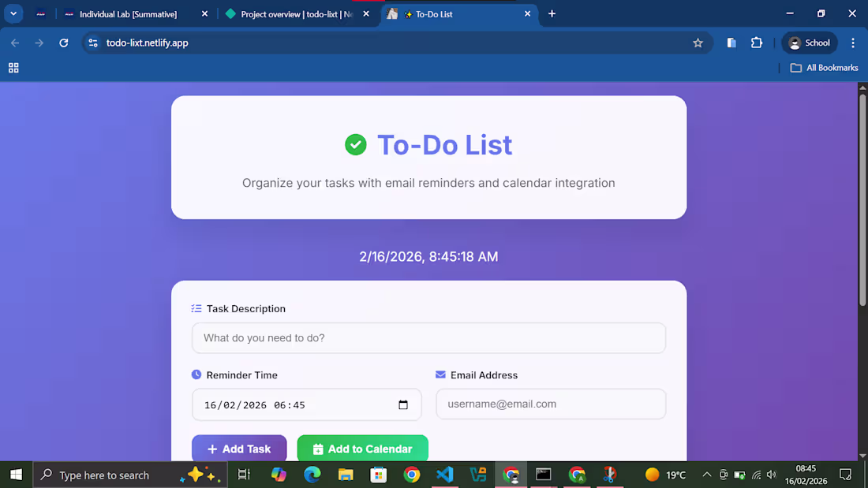Screen dimensions: 868x488
Task: Show hidden system tray icons
Action: 707,475
